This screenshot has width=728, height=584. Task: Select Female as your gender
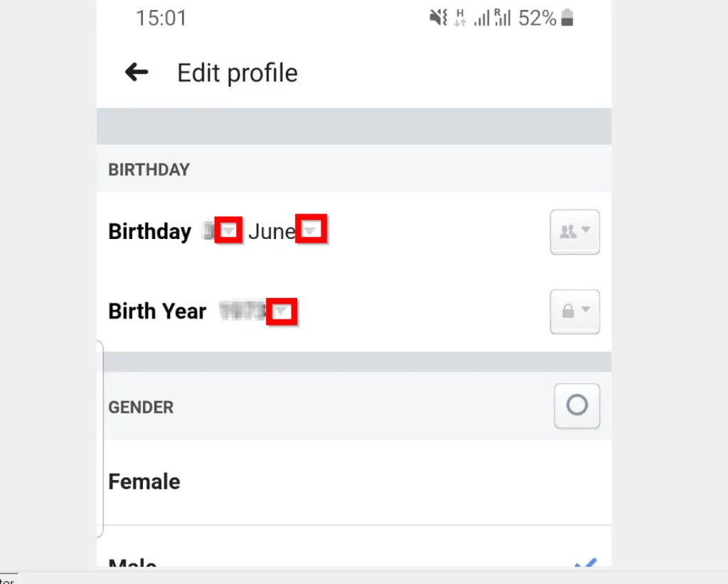(144, 481)
